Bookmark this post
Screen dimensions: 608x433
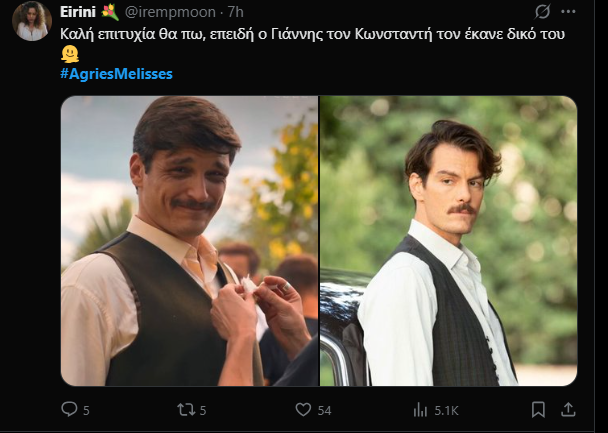point(539,409)
